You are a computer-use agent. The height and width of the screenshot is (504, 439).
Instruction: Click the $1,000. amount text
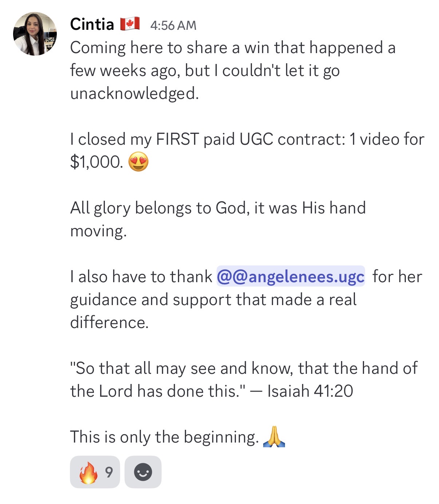point(96,162)
